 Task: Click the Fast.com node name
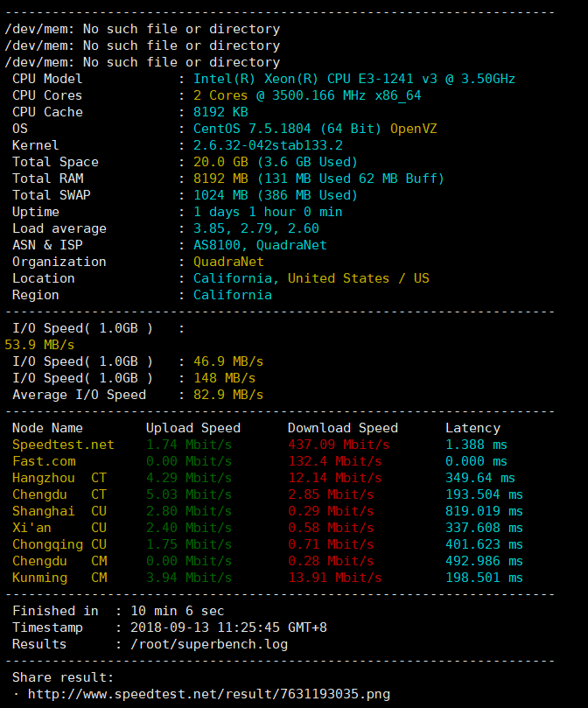(44, 461)
